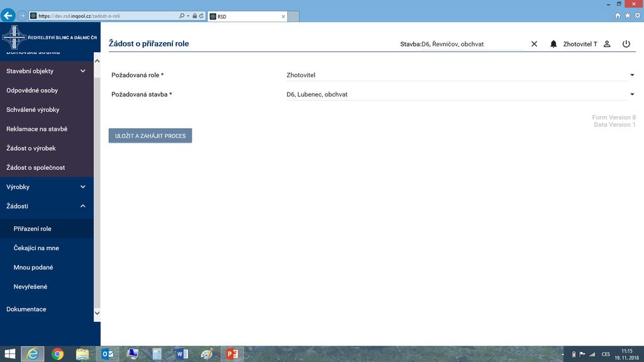Image resolution: width=644 pixels, height=362 pixels.
Task: Click the battery tray icon
Action: (x=574, y=354)
